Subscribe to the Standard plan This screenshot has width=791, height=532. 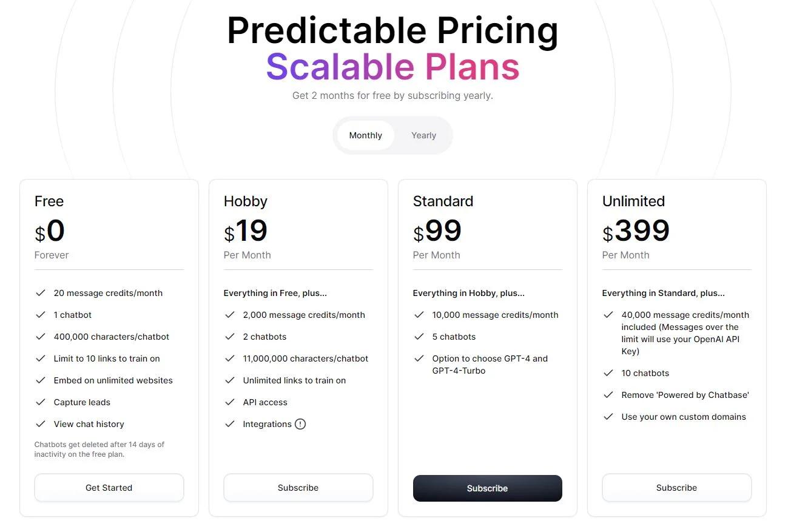488,488
